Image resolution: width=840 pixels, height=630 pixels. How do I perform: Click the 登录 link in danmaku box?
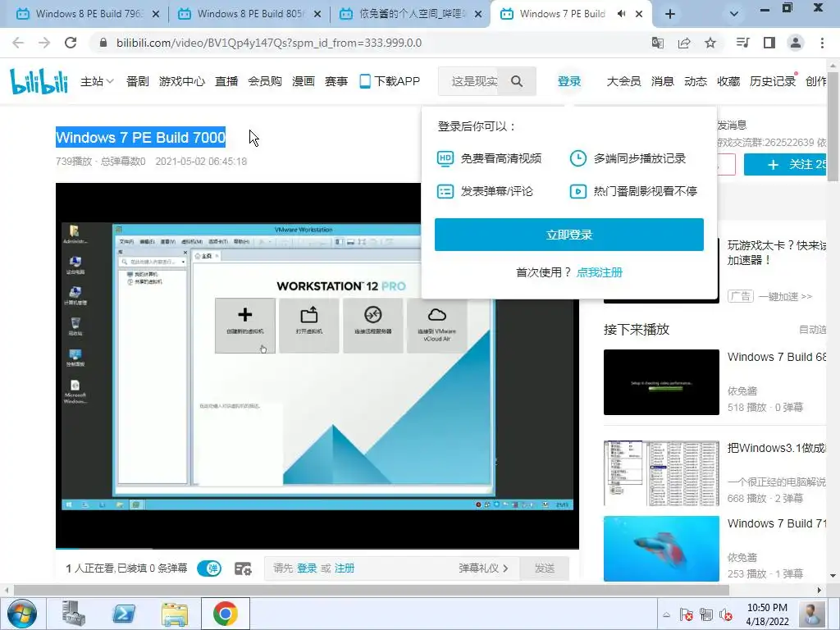[307, 568]
